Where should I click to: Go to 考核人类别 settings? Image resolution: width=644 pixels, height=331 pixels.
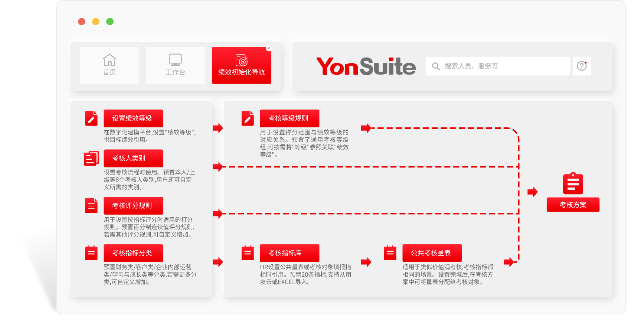pos(133,158)
